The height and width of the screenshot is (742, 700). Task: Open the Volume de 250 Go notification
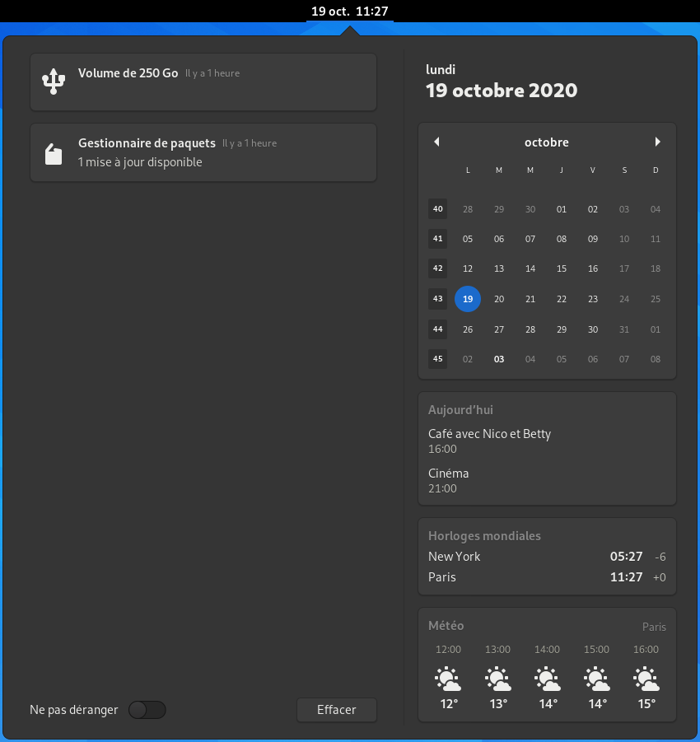click(x=203, y=82)
